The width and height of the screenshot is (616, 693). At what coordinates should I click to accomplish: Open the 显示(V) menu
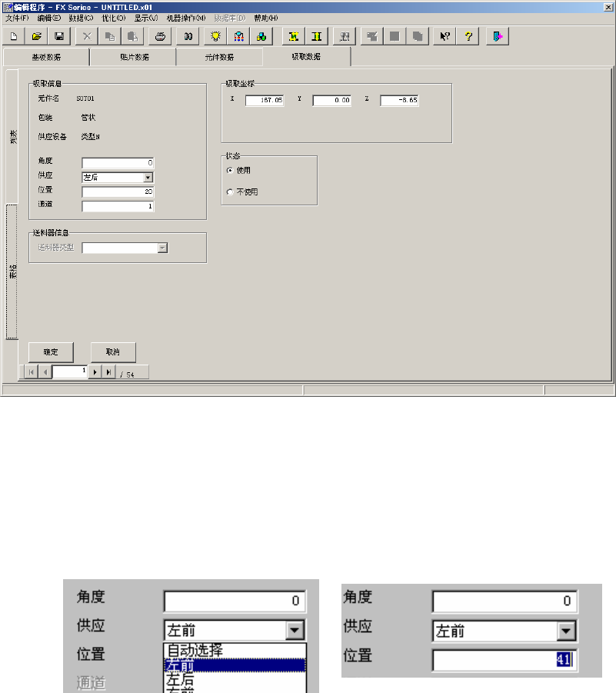(146, 18)
